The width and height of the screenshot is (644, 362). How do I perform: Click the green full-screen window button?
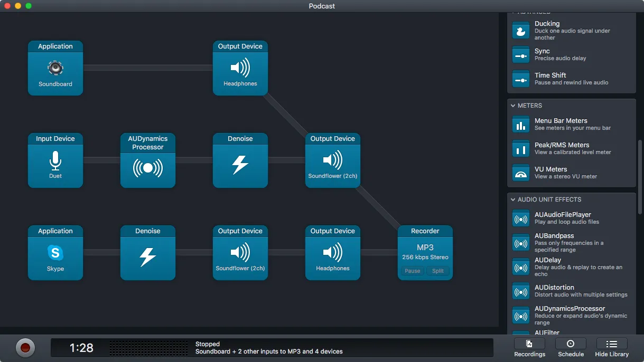29,6
